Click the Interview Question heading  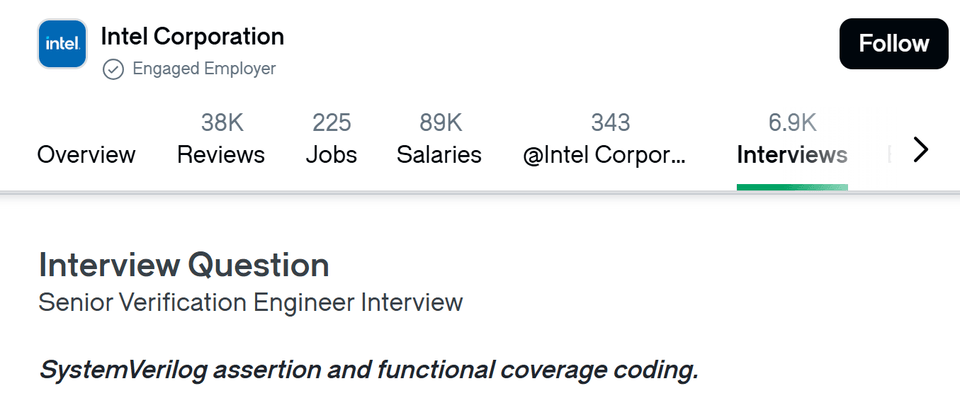point(184,265)
